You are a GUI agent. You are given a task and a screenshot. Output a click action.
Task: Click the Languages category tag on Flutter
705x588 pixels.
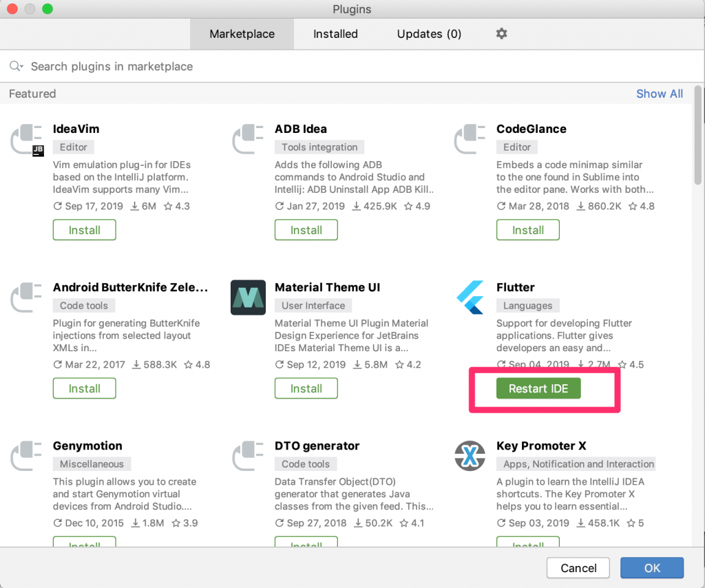528,305
